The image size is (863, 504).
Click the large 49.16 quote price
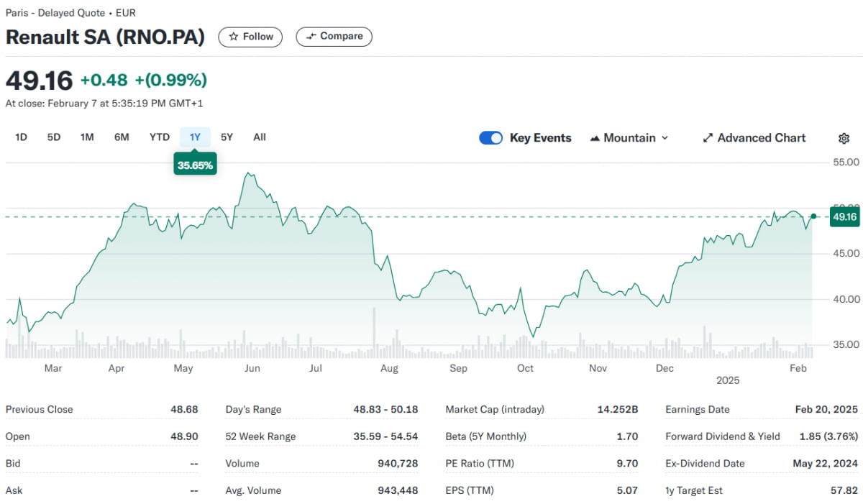[39, 81]
